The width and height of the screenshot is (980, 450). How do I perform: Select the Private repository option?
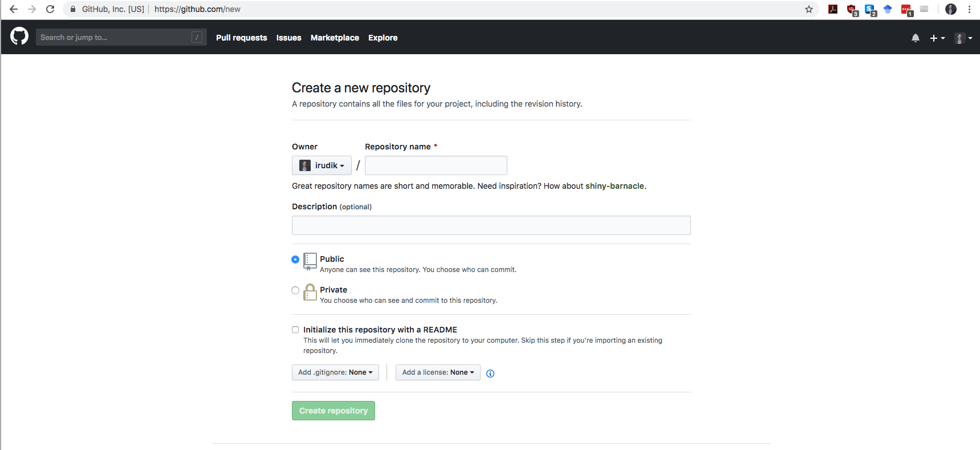[x=295, y=290]
